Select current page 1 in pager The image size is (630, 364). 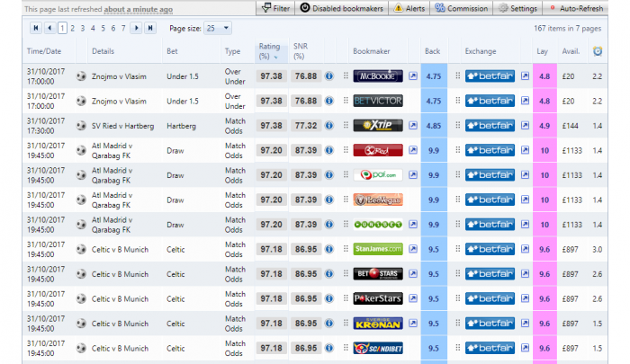tap(62, 28)
